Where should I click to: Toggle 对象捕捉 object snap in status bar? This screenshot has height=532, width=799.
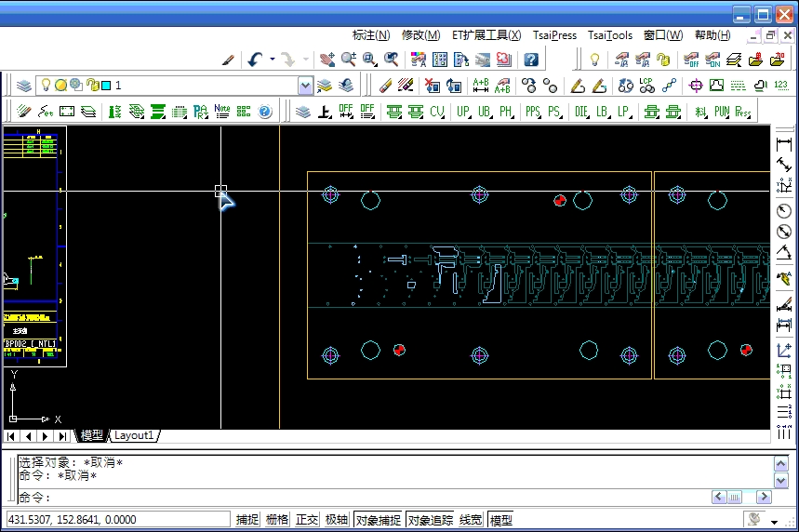coord(379,520)
